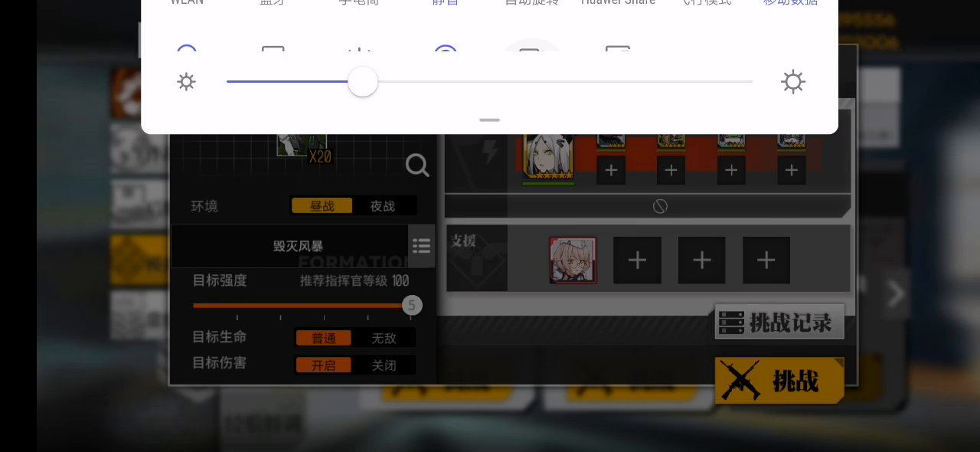Tap the right arrow chevron at screen edge
The height and width of the screenshot is (452, 980).
coord(895,293)
